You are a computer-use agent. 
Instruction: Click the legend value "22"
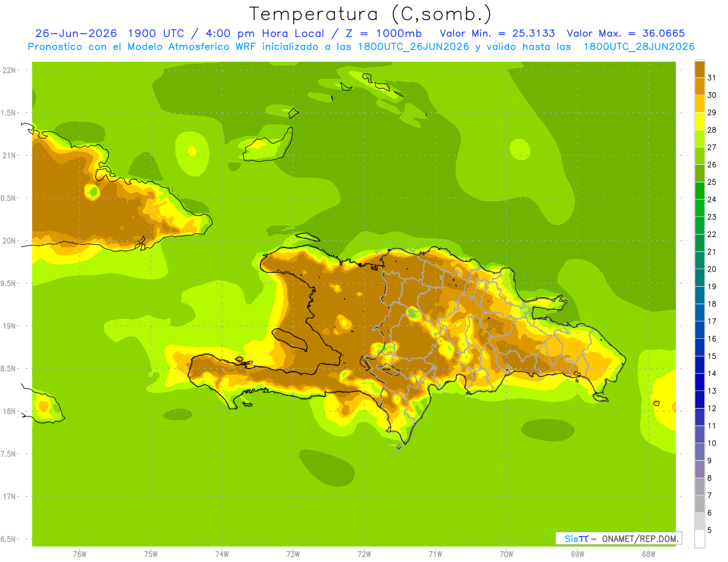tap(712, 234)
